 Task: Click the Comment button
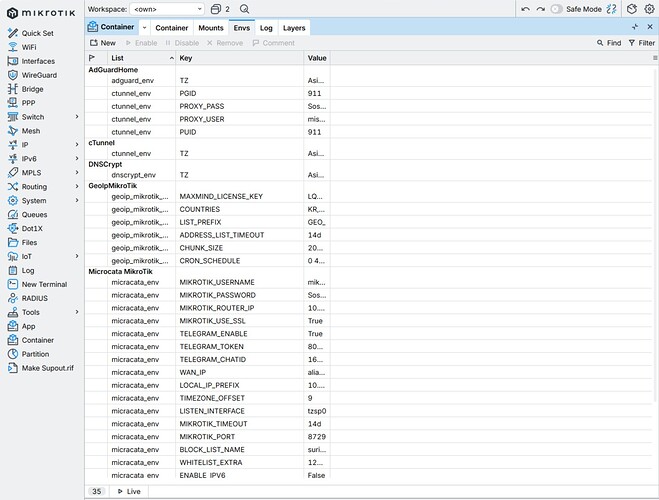click(274, 43)
